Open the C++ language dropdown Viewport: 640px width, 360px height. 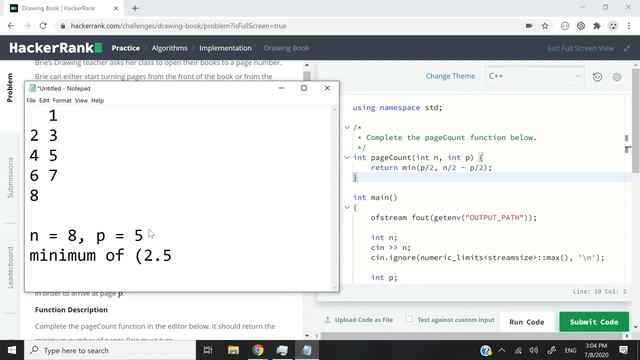pos(534,76)
